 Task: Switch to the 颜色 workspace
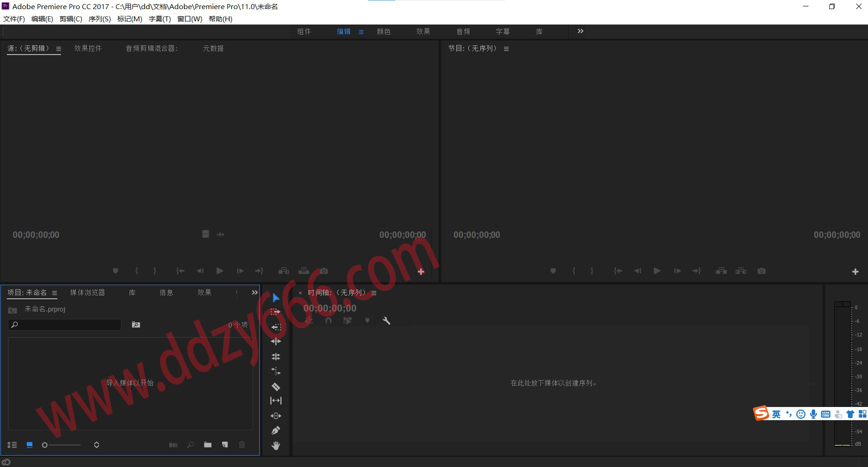pyautogui.click(x=384, y=31)
